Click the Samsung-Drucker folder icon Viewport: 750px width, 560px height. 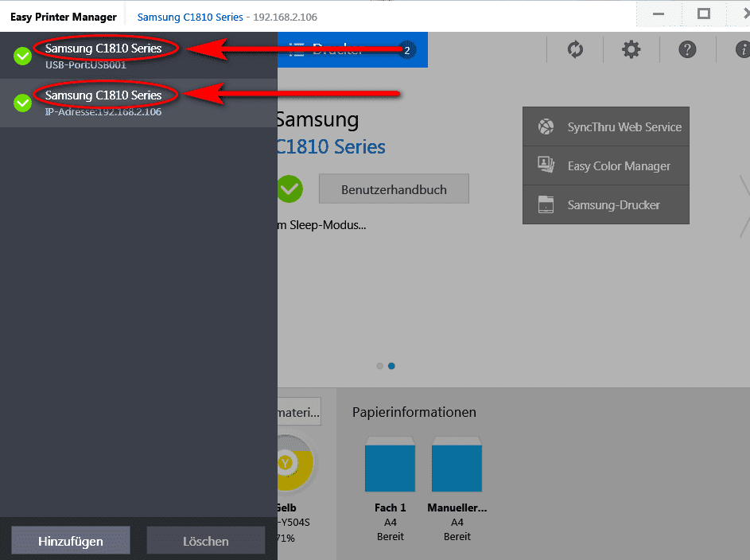coord(546,204)
